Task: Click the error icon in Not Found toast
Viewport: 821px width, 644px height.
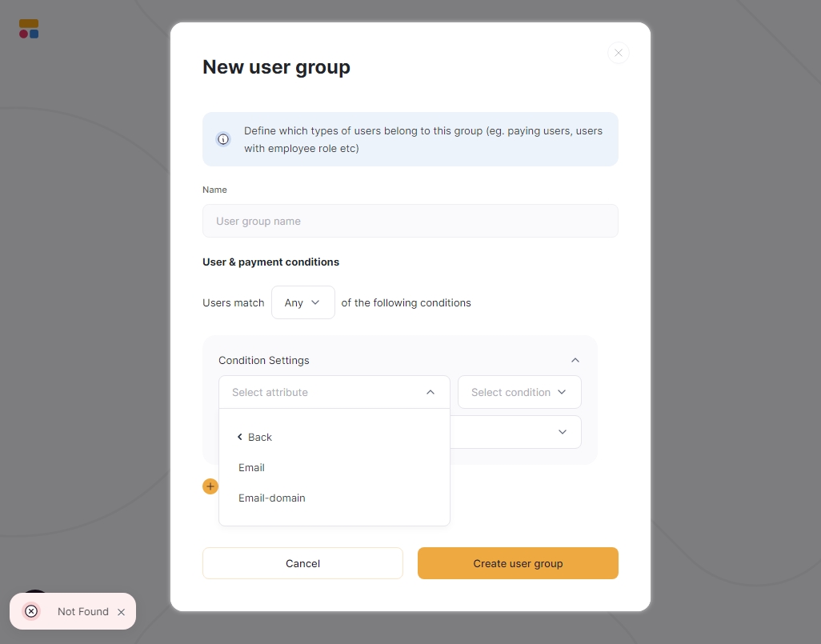Action: coord(31,611)
